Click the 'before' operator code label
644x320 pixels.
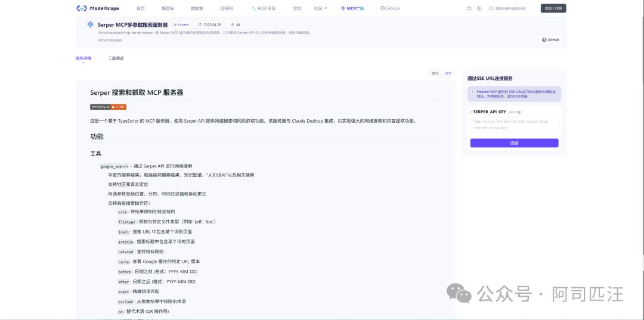(125, 272)
